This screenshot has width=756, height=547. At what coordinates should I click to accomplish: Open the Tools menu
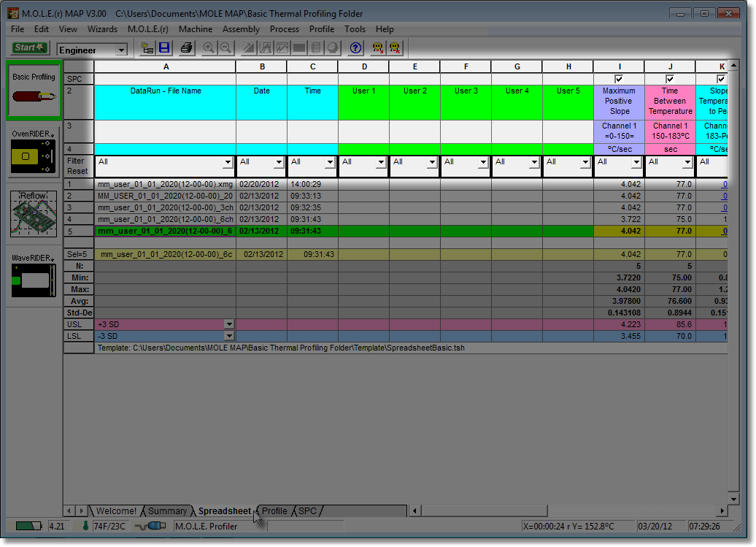355,29
